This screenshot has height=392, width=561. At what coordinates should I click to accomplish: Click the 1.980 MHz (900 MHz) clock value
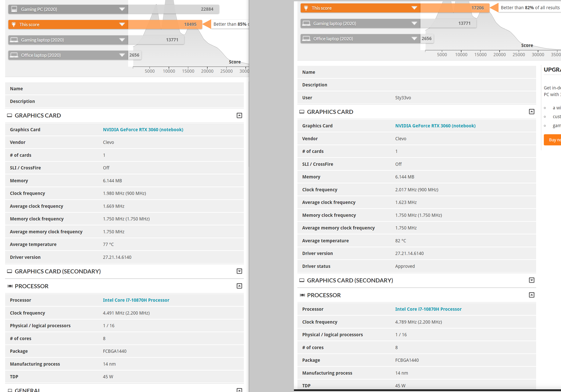pyautogui.click(x=124, y=193)
